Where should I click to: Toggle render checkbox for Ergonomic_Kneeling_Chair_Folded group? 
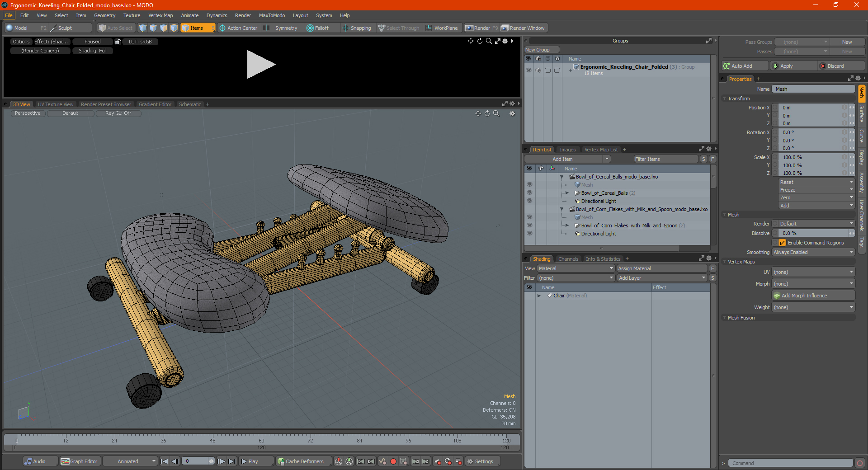click(x=538, y=70)
